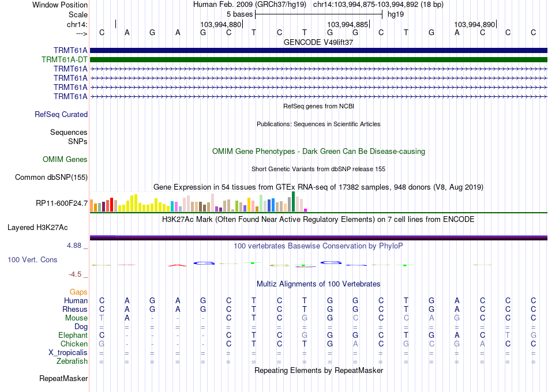The height and width of the screenshot is (392, 548).
Task: Click the purple H3K27Ac signal band
Action: pyautogui.click(x=318, y=238)
